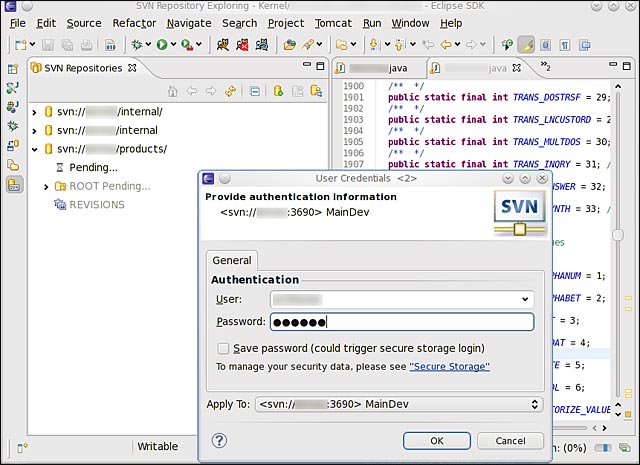640x465 pixels.
Task: Click the Save icon in the toolbar
Action: point(48,45)
